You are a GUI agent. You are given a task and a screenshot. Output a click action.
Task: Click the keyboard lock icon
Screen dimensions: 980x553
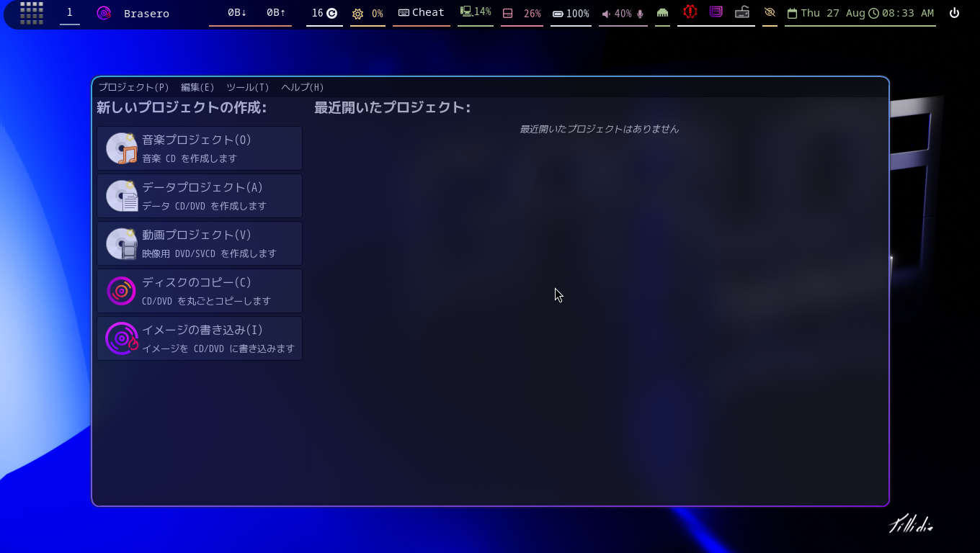coord(742,12)
